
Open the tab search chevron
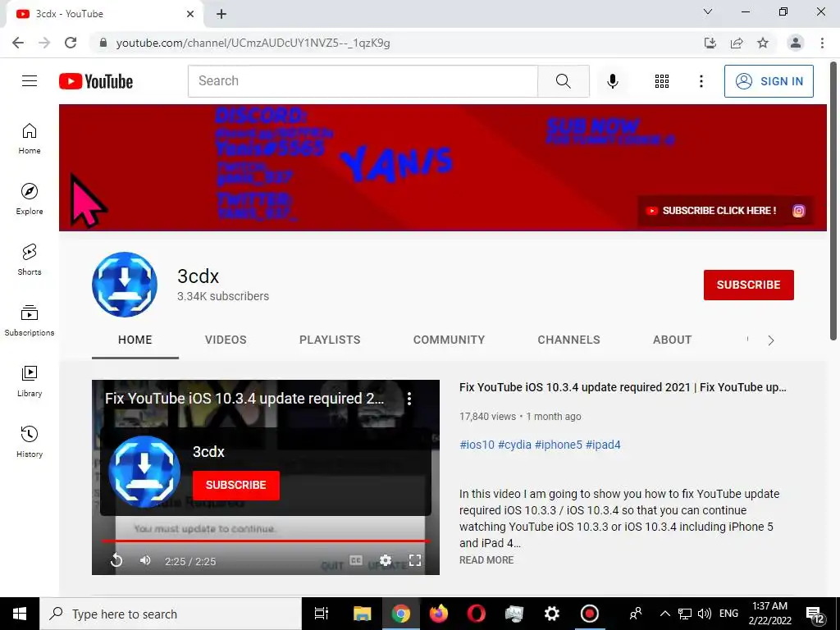coord(708,11)
